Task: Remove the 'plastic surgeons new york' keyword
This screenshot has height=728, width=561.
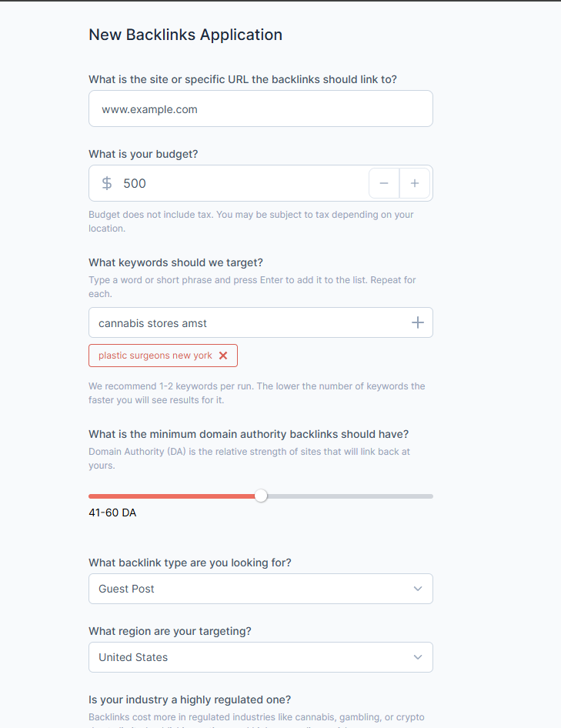Action: pyautogui.click(x=223, y=356)
